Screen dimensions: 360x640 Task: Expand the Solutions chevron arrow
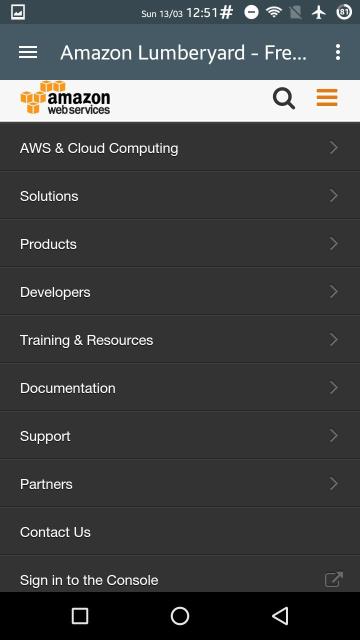[333, 196]
